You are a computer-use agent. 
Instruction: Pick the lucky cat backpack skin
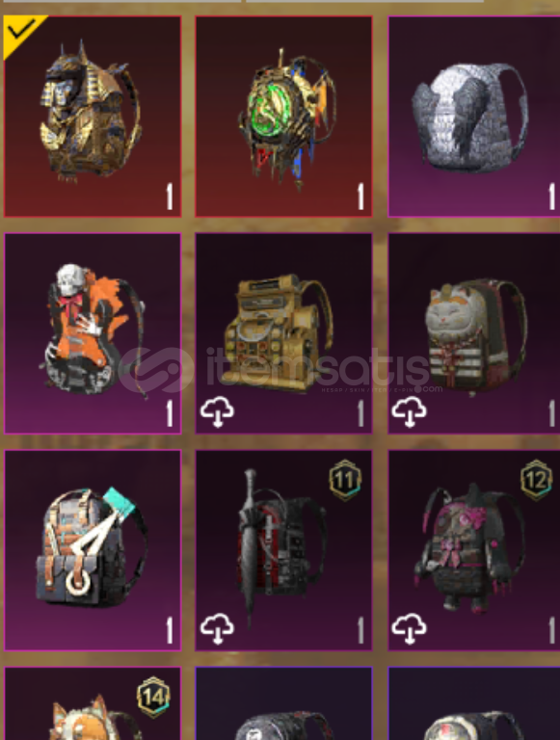point(474,333)
